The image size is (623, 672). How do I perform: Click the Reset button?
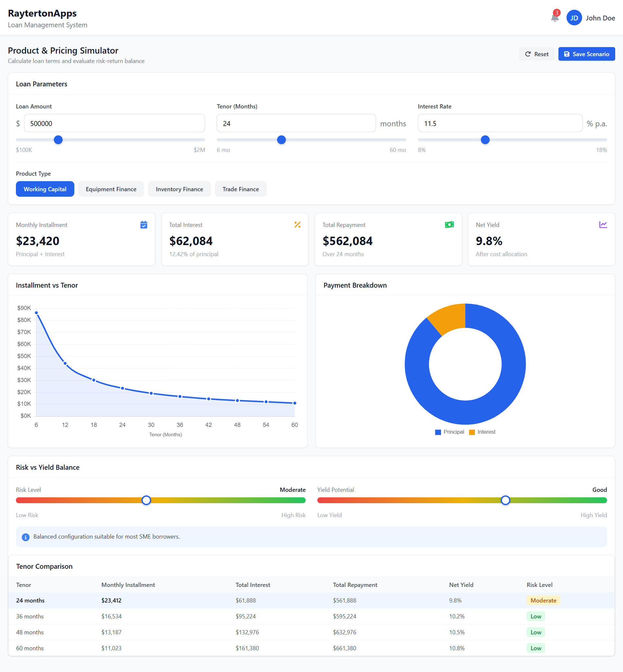click(x=537, y=54)
